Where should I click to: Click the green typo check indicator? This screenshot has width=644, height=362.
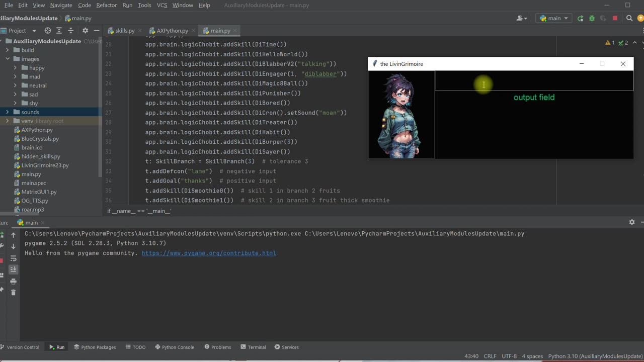(623, 43)
